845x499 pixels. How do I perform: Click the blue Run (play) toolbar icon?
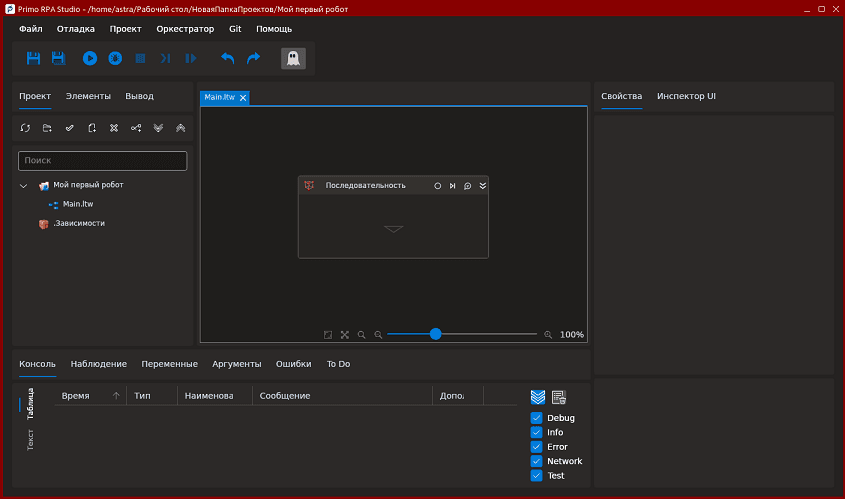tap(90, 59)
